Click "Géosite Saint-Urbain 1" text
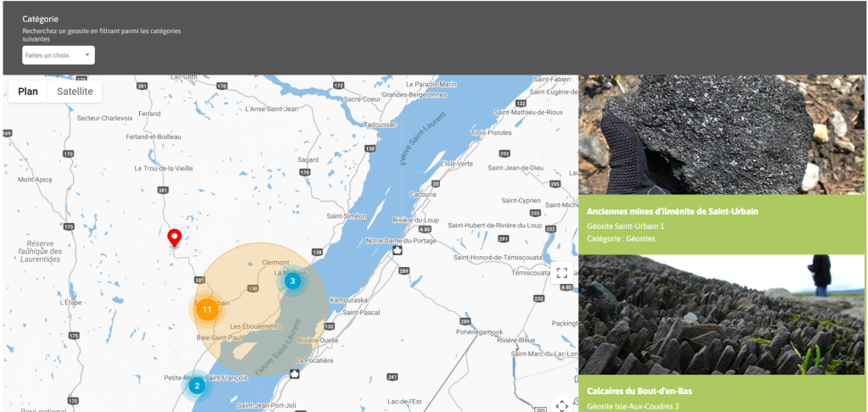 pos(625,226)
